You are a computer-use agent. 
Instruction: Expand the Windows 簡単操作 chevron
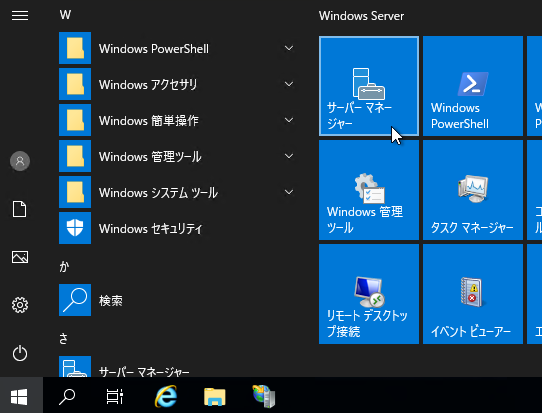(x=289, y=120)
